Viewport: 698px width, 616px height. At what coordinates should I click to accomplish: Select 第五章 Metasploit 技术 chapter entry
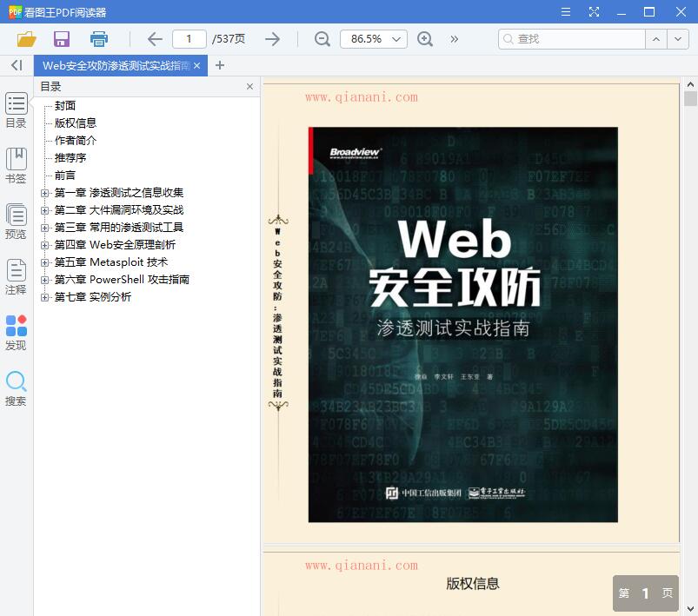(x=111, y=262)
